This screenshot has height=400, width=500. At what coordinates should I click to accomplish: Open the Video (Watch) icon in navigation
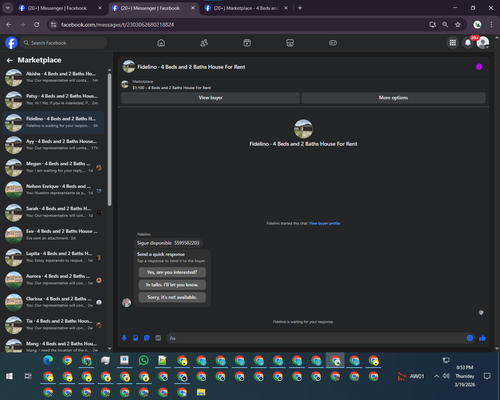point(247,43)
